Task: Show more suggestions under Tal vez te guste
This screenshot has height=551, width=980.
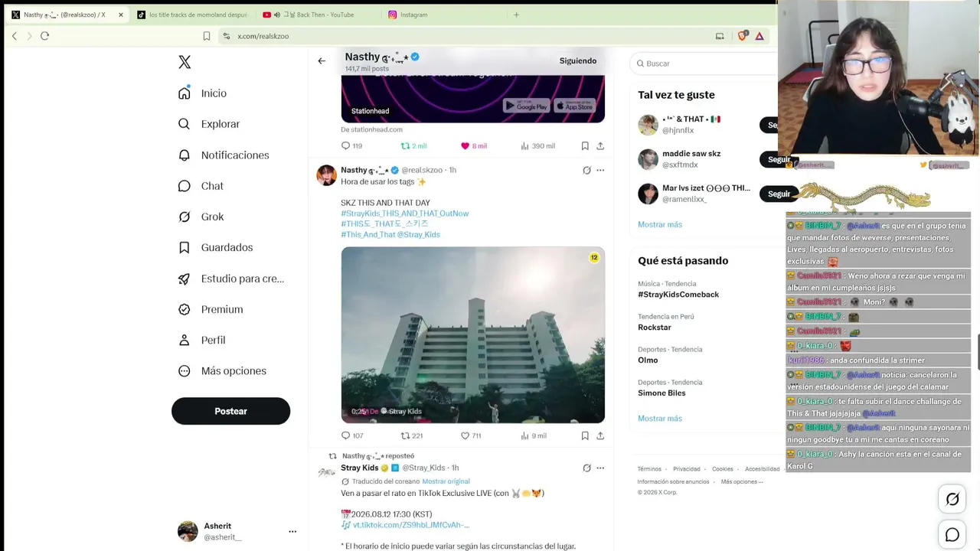Action: [x=660, y=224]
